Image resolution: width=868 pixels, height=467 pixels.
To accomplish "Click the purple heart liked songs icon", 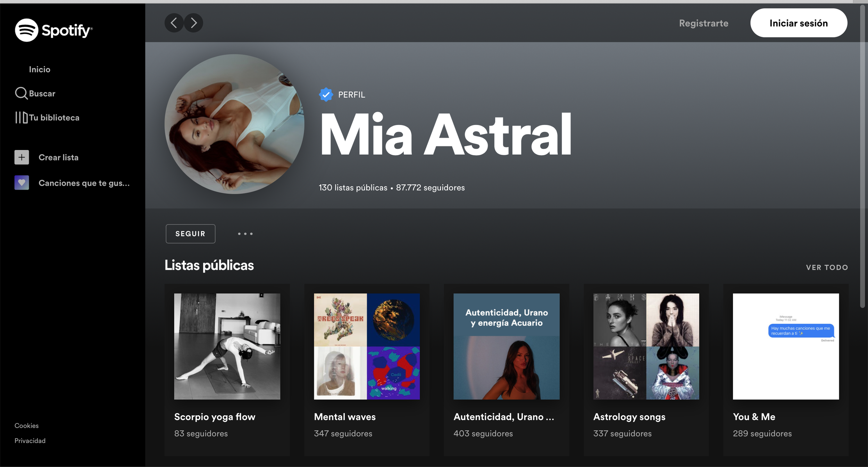I will point(22,183).
